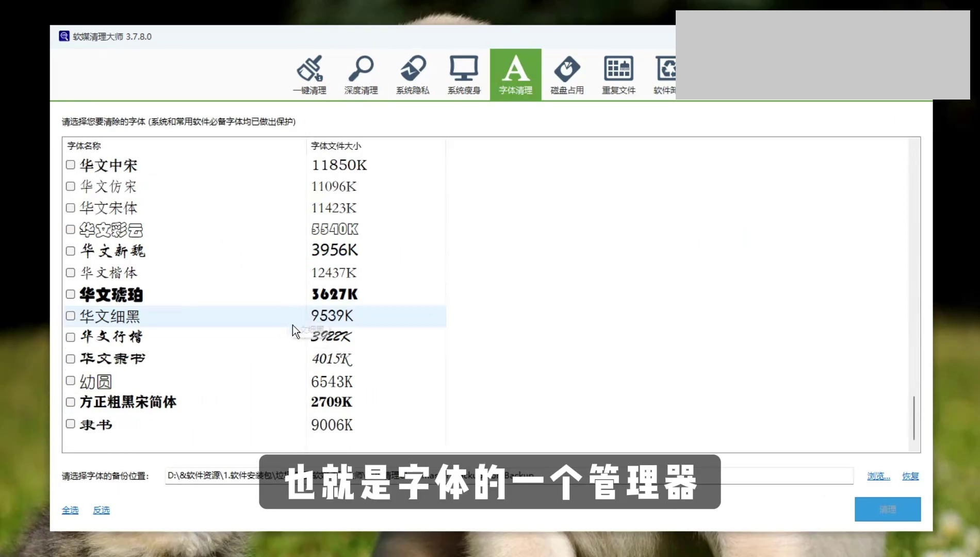
Task: Check the 华文楷体 font checkbox
Action: (x=71, y=272)
